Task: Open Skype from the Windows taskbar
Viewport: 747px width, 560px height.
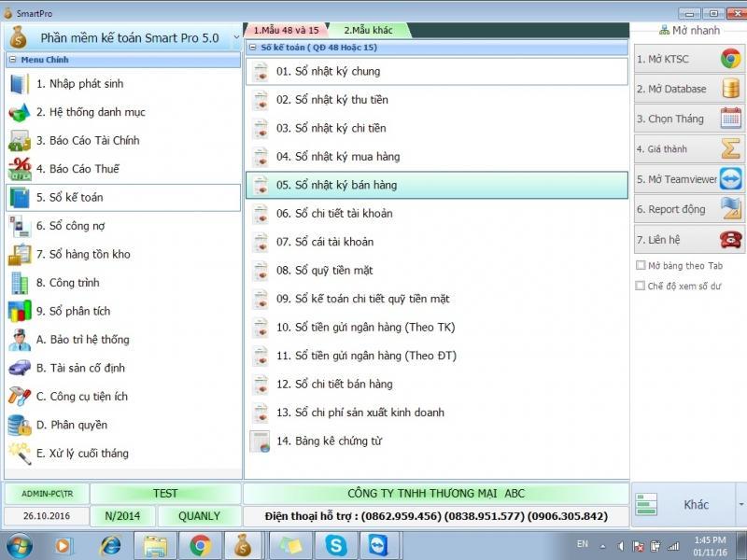Action: click(335, 545)
